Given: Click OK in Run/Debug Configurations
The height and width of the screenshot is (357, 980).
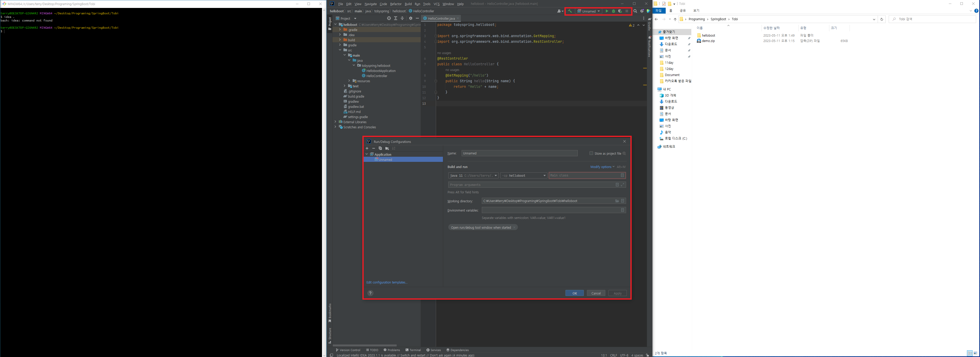Looking at the screenshot, I should click(x=574, y=293).
